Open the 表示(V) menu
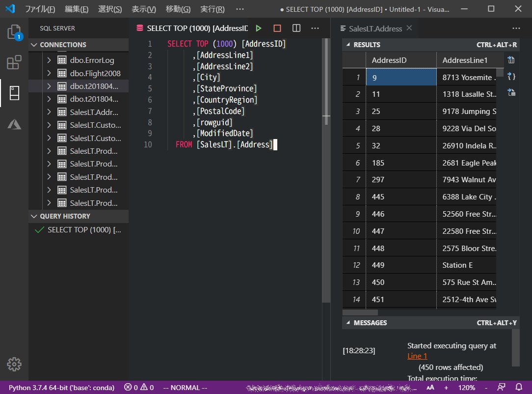Viewport: 532px width, 394px height. click(144, 9)
